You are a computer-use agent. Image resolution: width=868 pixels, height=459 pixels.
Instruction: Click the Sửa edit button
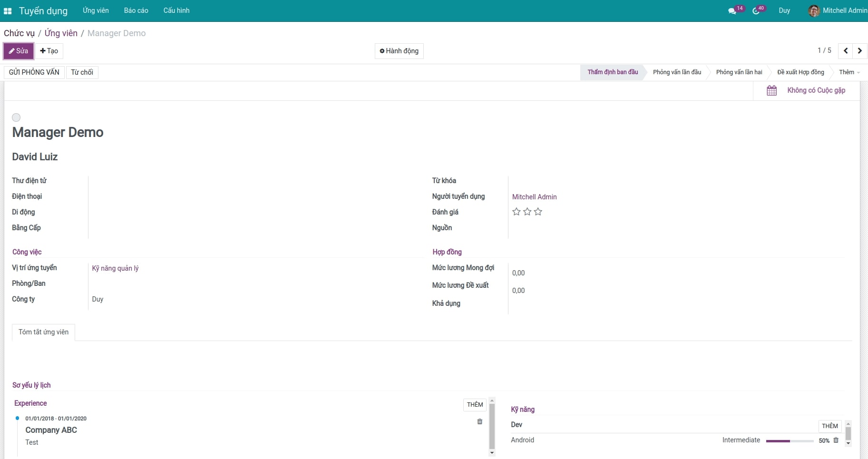19,51
